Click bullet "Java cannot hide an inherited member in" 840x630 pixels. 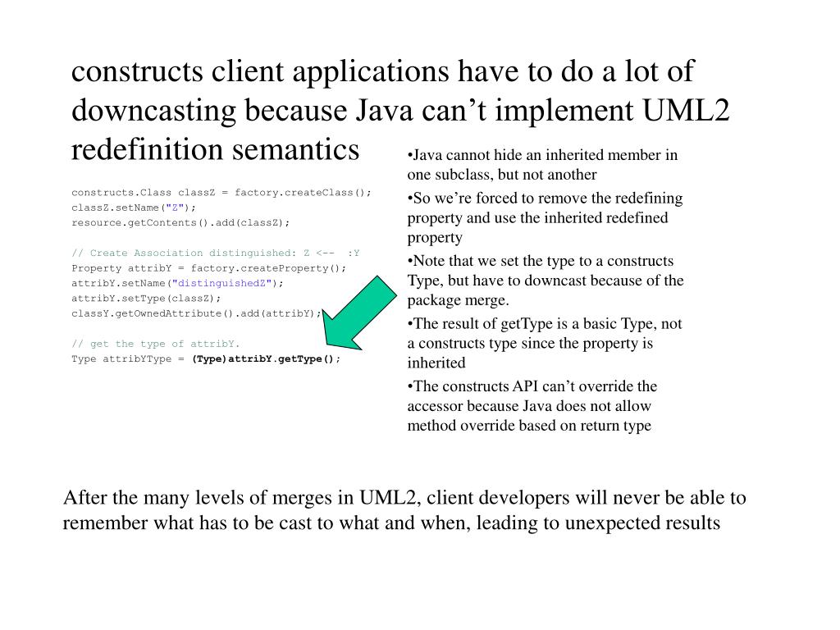click(x=542, y=155)
